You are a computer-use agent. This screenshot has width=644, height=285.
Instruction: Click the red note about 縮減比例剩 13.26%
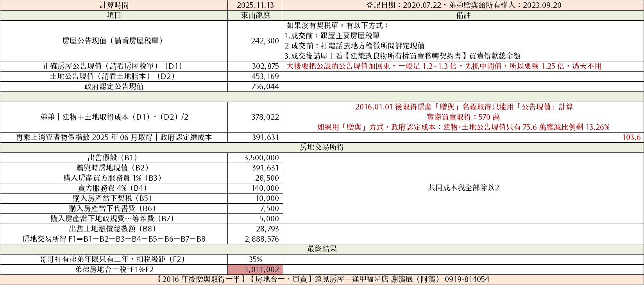pyautogui.click(x=463, y=127)
